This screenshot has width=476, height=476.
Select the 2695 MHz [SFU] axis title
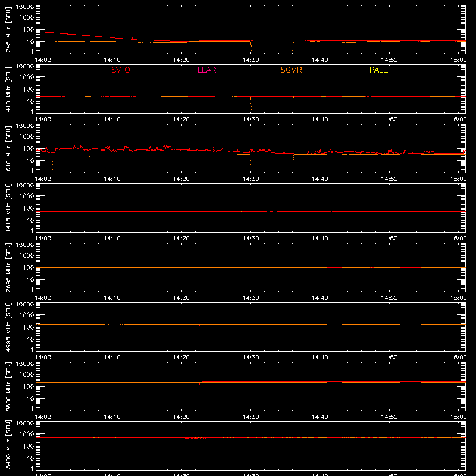(8, 267)
